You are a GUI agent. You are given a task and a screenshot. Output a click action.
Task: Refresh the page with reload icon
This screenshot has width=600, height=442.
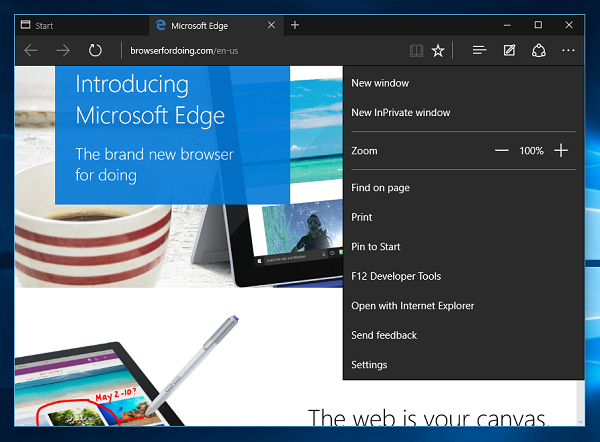click(95, 51)
